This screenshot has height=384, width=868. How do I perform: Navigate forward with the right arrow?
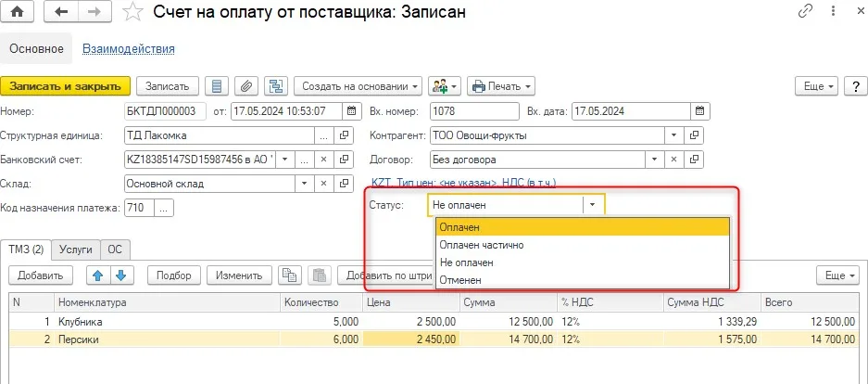tap(95, 12)
